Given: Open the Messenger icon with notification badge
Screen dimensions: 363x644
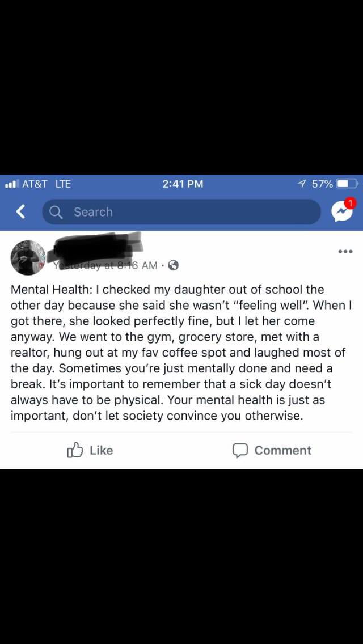Looking at the screenshot, I should tap(342, 211).
